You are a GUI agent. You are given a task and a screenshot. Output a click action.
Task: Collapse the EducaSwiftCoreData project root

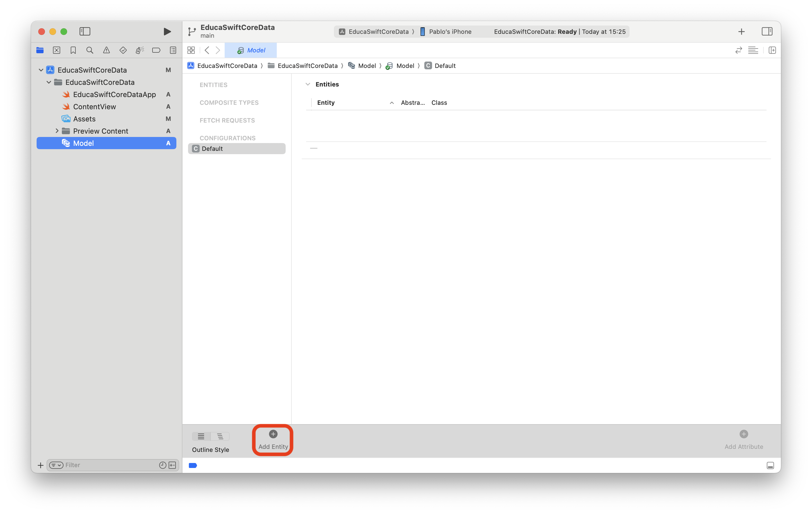tap(41, 70)
